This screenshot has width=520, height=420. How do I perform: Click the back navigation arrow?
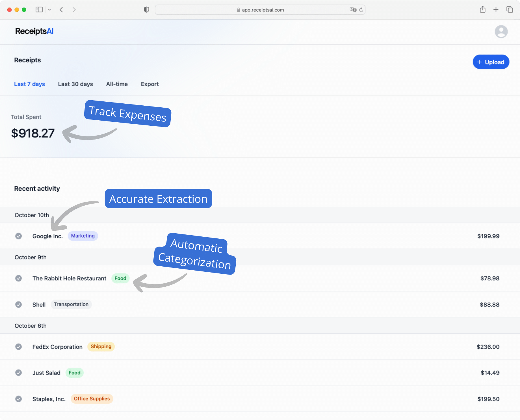coord(61,9)
